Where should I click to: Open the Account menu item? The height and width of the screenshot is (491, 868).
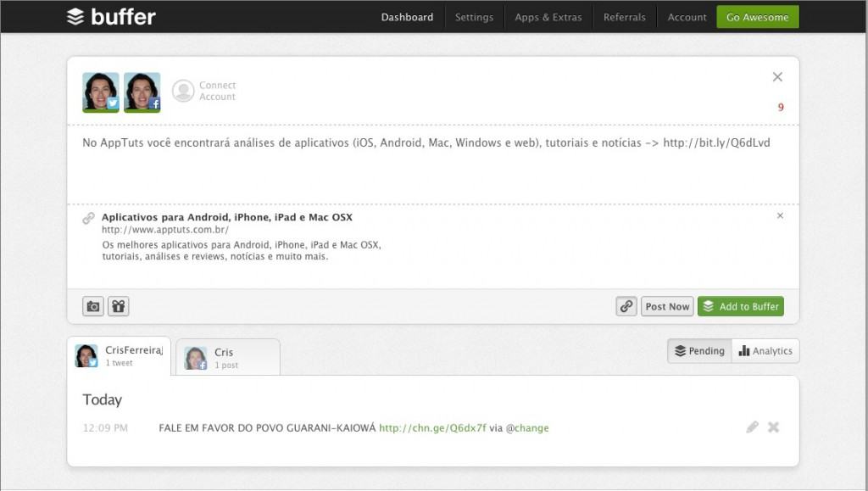[x=687, y=17]
